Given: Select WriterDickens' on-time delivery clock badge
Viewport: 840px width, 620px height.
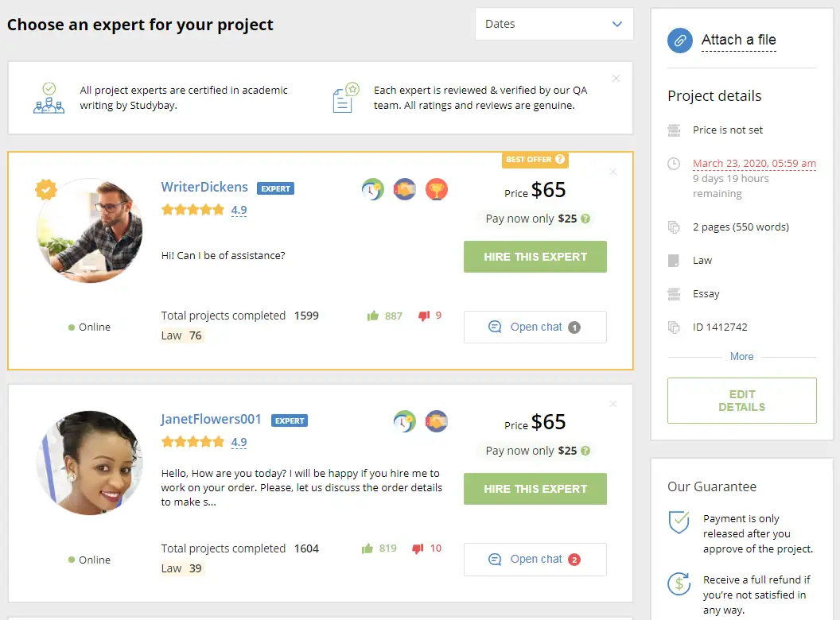Looking at the screenshot, I should (x=372, y=189).
